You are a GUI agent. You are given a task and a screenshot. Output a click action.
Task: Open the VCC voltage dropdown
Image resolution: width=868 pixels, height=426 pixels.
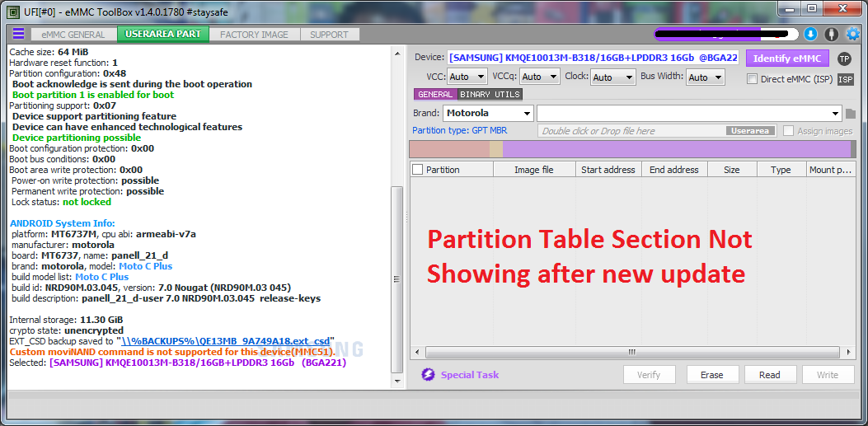click(x=467, y=77)
